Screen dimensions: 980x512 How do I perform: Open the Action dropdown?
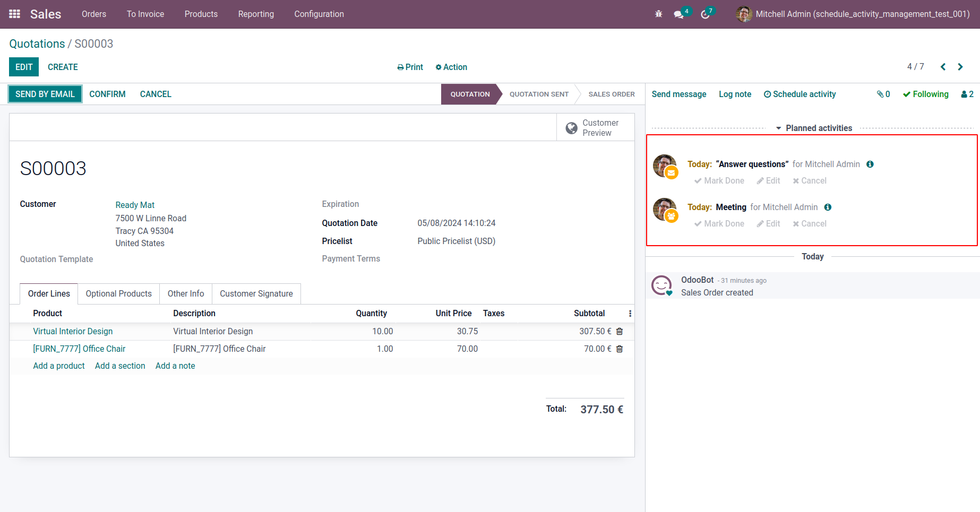(x=451, y=67)
